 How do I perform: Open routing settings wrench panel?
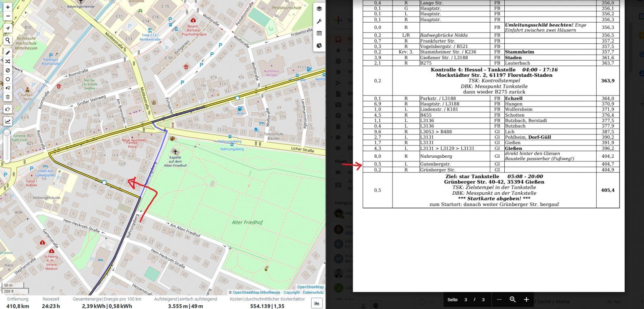[319, 21]
